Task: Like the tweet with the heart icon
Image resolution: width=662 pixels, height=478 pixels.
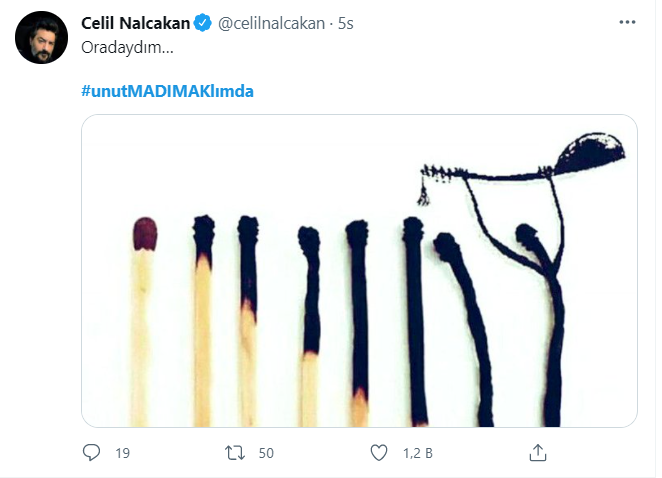Action: pyautogui.click(x=379, y=453)
